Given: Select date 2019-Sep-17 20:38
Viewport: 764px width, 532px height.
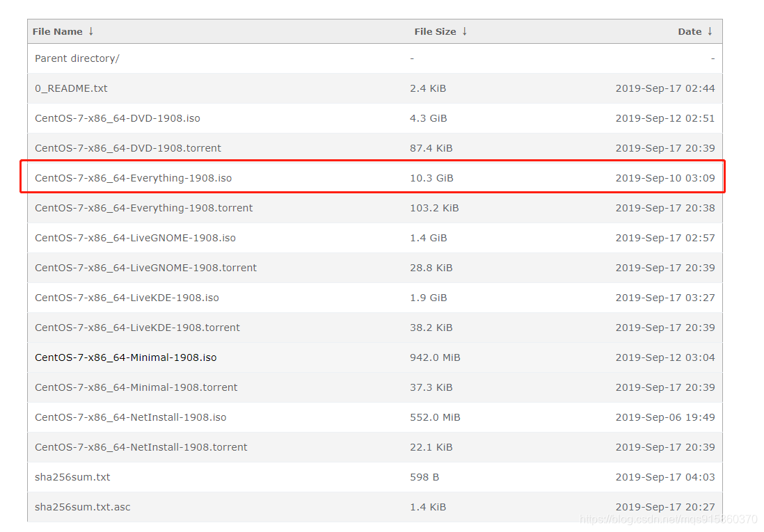Looking at the screenshot, I should pyautogui.click(x=665, y=208).
